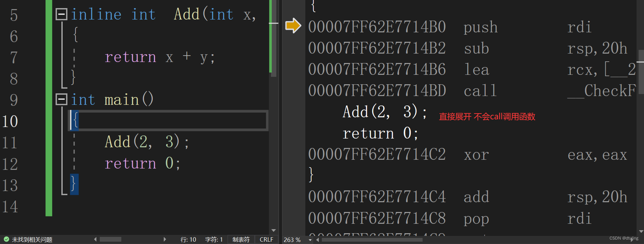
Task: Click the '字符: 1' character indicator
Action: tap(214, 240)
